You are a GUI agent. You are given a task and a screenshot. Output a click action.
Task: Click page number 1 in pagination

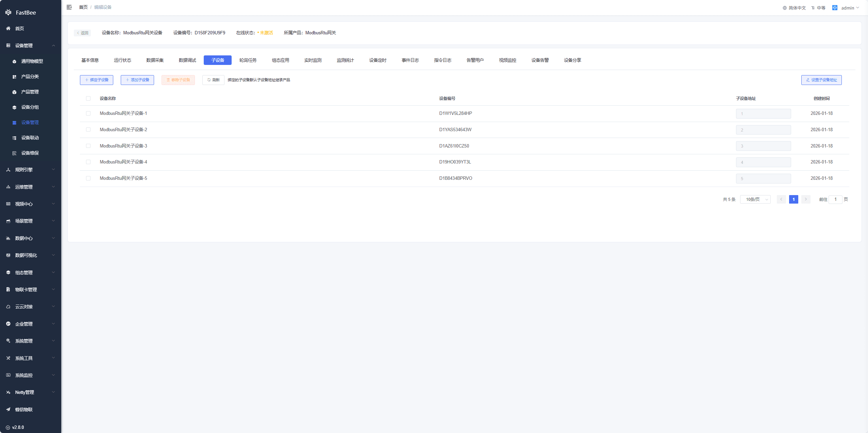[794, 200]
